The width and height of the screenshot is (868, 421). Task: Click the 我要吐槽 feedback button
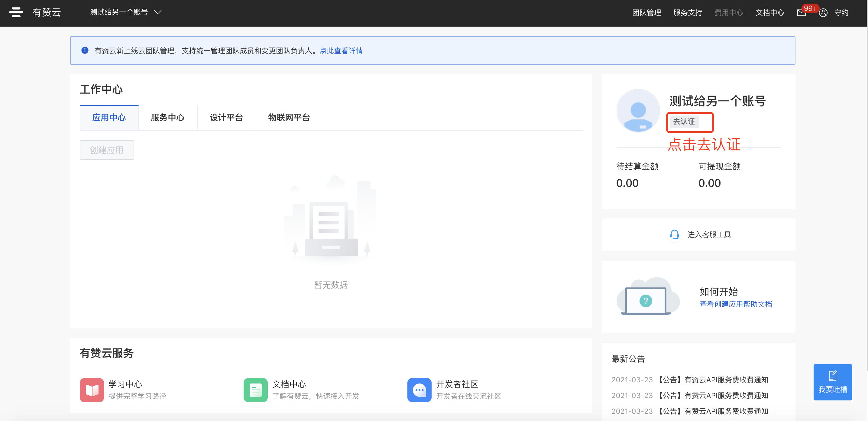click(833, 382)
